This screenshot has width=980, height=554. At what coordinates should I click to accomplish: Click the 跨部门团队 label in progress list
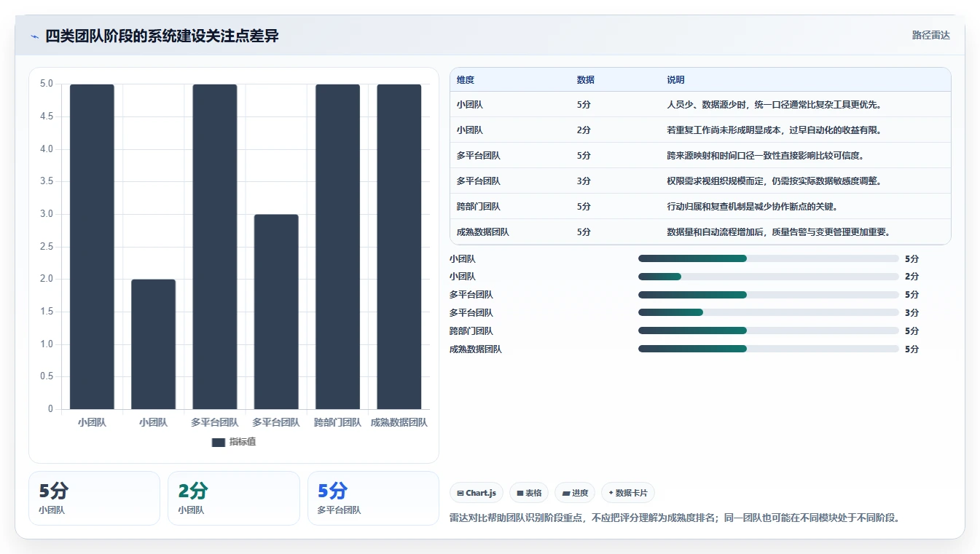[471, 331]
